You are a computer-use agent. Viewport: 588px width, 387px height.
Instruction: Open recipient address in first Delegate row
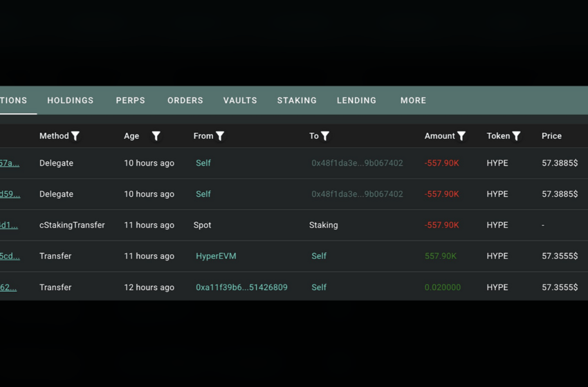pos(357,163)
